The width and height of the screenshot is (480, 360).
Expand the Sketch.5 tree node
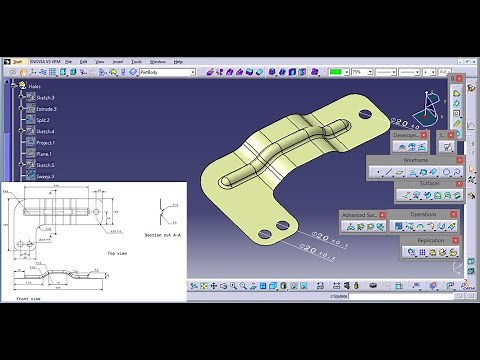click(21, 165)
